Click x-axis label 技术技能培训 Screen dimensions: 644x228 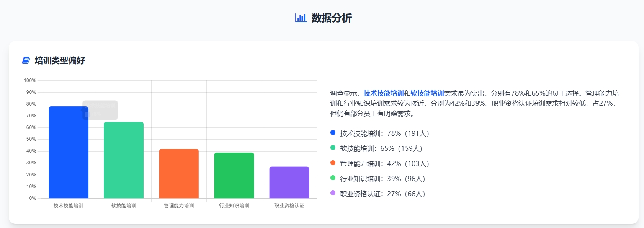tap(68, 206)
